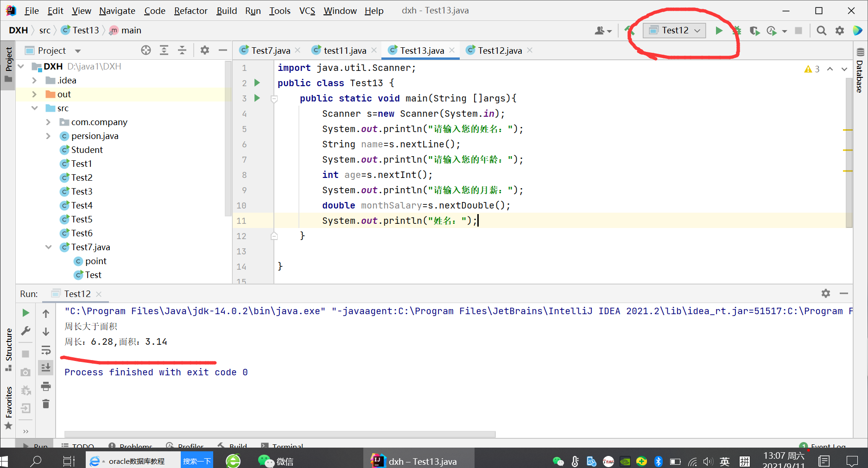Viewport: 868px width, 468px height.
Task: Collapse the src folder
Action: point(35,108)
